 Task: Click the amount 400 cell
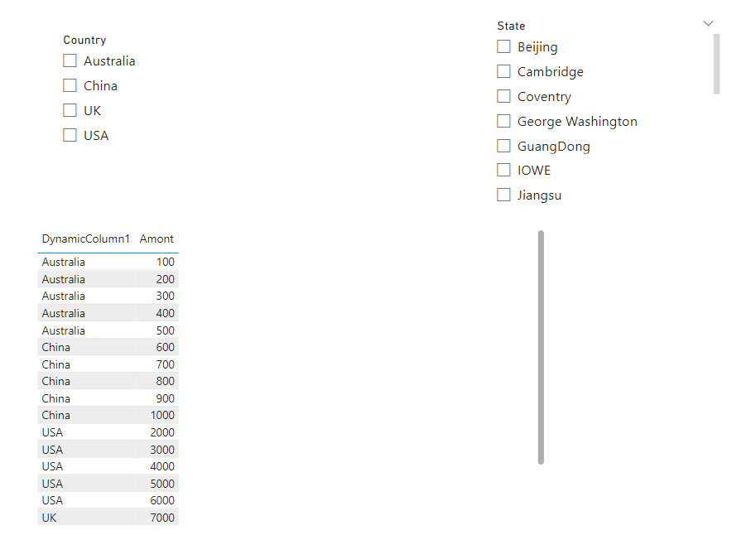[x=166, y=313]
